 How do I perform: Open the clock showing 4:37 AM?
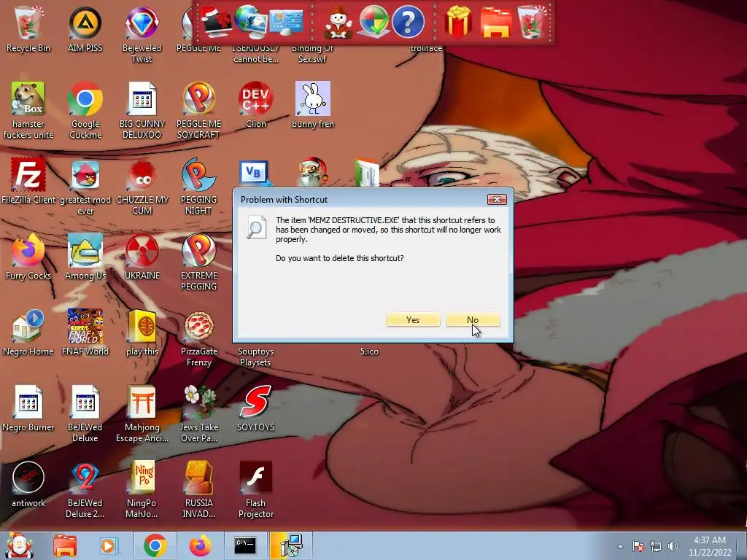click(x=710, y=546)
